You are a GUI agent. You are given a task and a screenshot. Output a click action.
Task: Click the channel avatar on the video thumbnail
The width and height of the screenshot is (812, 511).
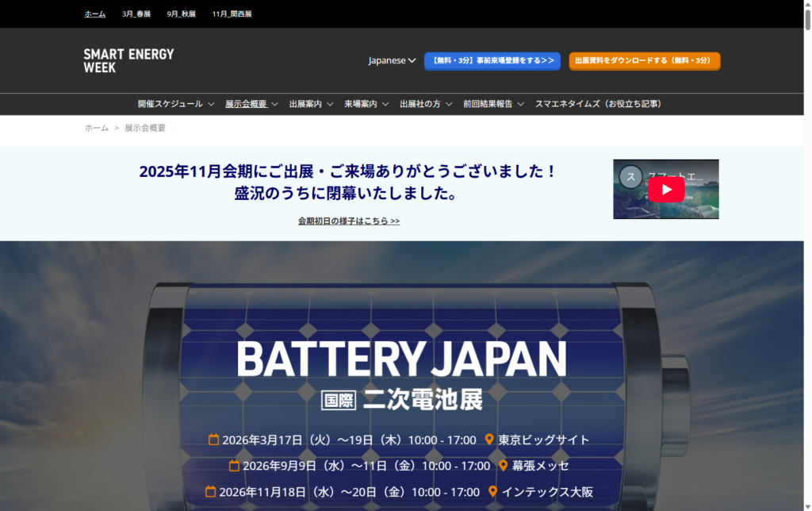coord(630,176)
